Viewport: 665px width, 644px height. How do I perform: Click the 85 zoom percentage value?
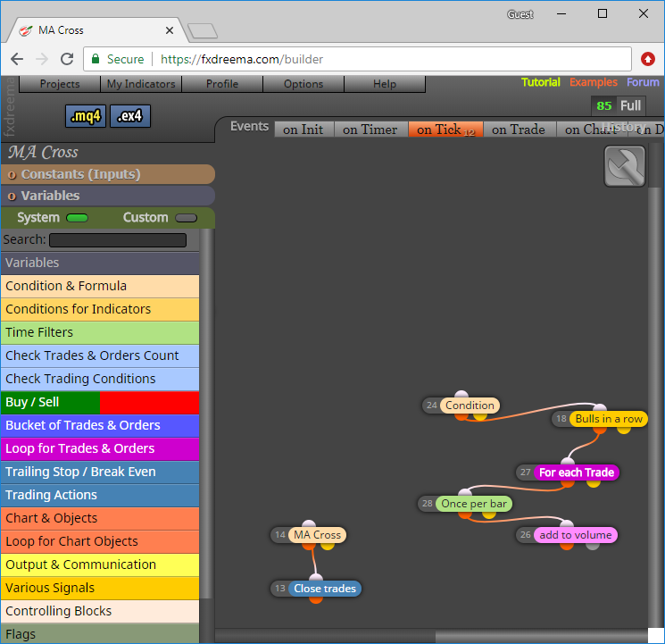tap(604, 105)
